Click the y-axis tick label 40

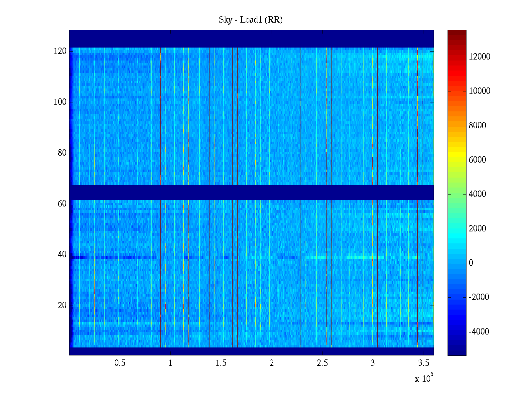62,255
